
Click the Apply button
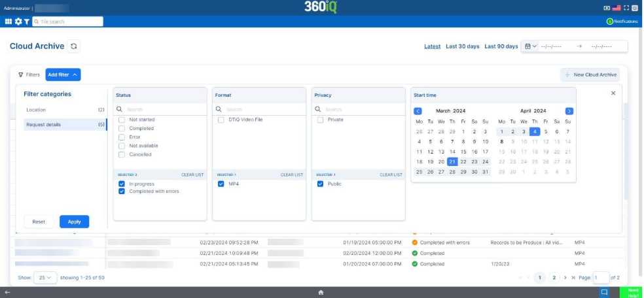(74, 222)
